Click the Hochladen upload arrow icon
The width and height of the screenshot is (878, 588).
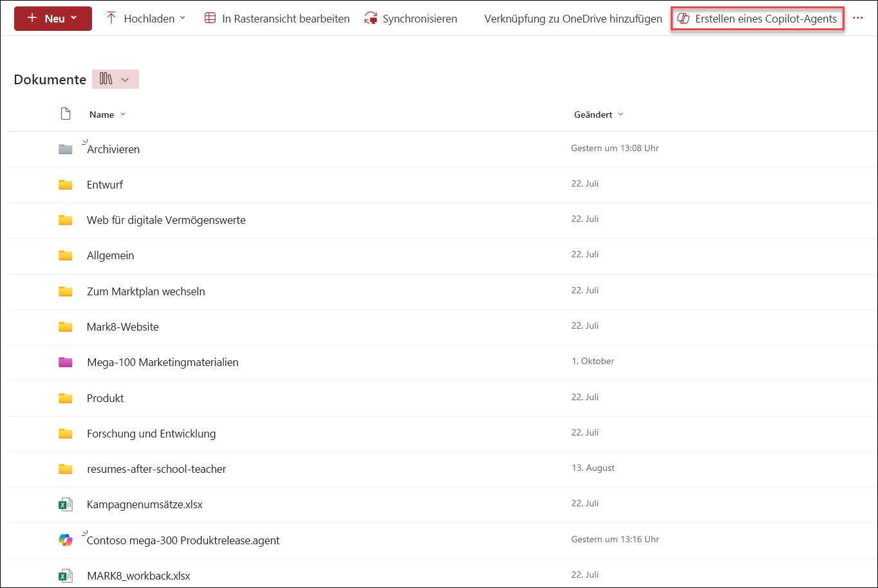111,18
